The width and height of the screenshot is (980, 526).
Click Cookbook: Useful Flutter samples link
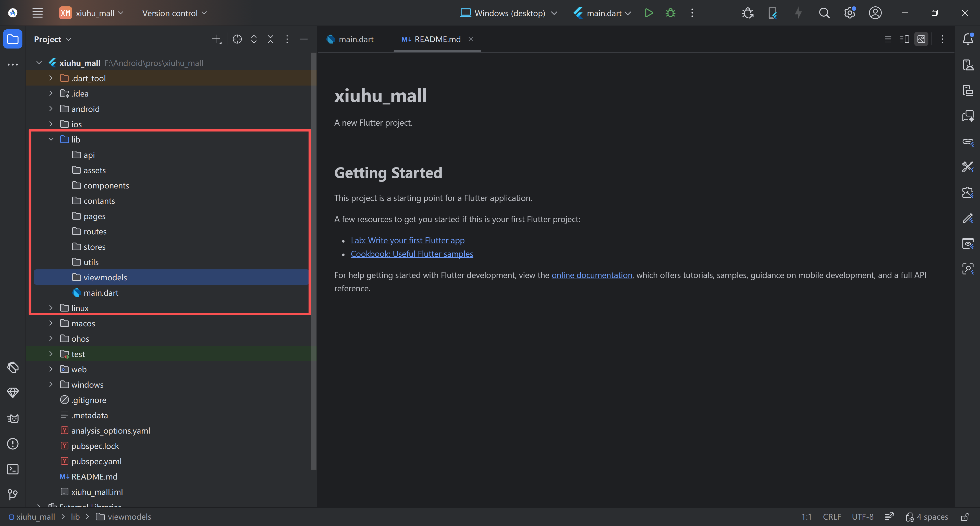(x=412, y=254)
